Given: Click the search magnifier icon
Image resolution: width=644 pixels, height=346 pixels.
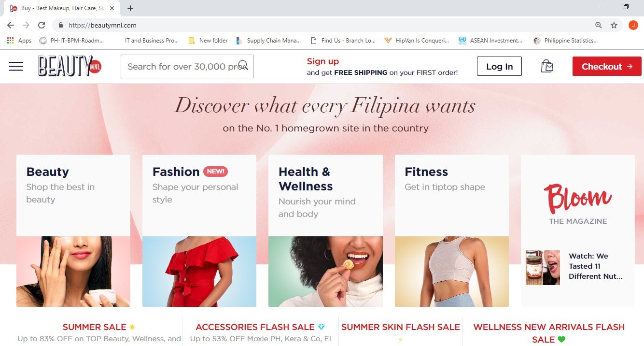Looking at the screenshot, I should pos(243,66).
